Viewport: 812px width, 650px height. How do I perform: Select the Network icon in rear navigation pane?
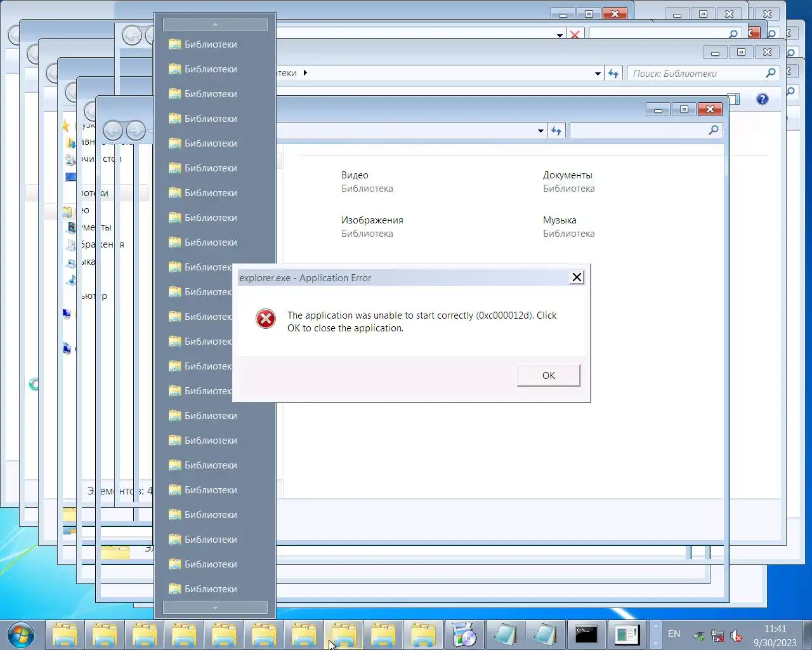click(67, 348)
